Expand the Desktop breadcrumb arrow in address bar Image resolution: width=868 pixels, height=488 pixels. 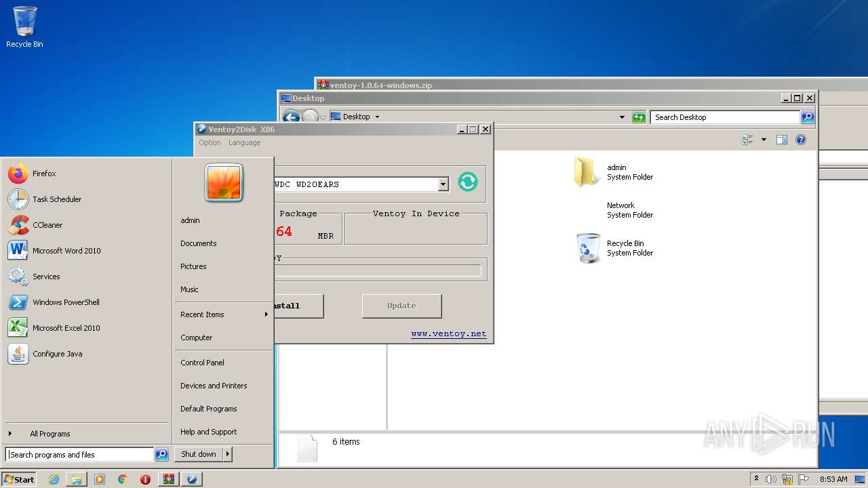[378, 117]
